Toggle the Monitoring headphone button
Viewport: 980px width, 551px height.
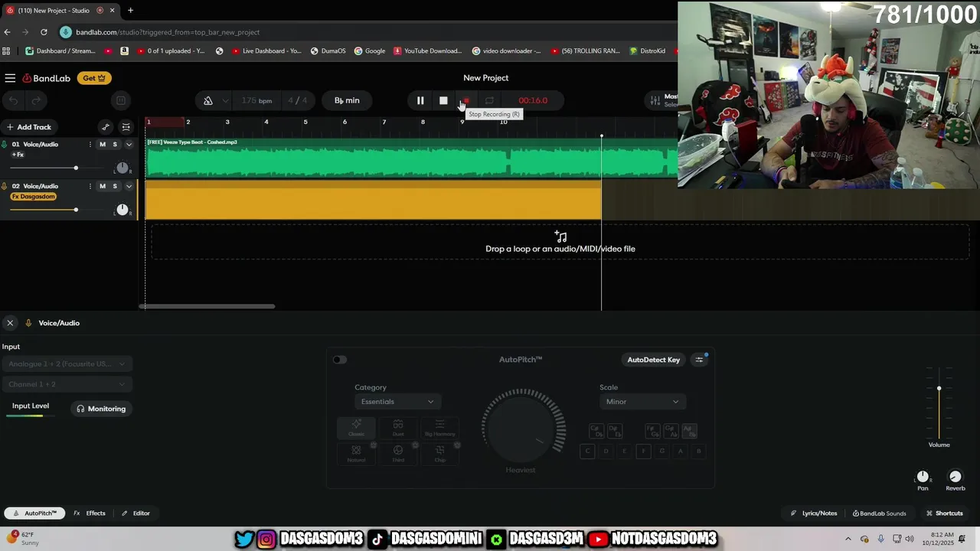(x=101, y=409)
